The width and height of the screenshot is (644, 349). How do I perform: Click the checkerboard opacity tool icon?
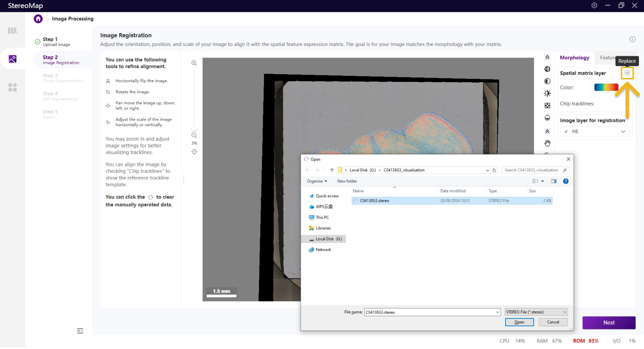[547, 106]
